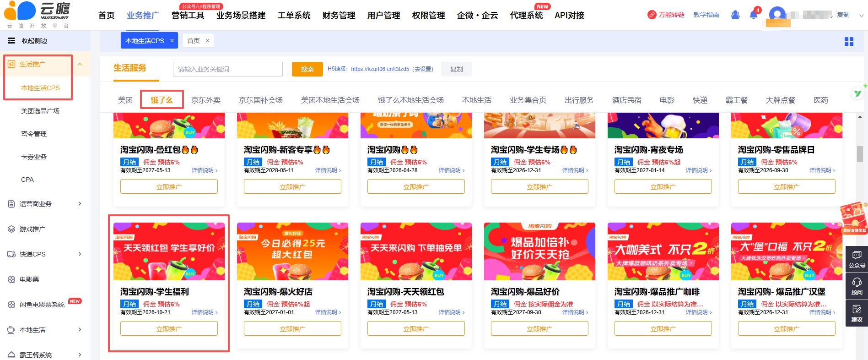This screenshot has height=360, width=868.
Task: Select 财务管理 in the top menu
Action: click(339, 15)
